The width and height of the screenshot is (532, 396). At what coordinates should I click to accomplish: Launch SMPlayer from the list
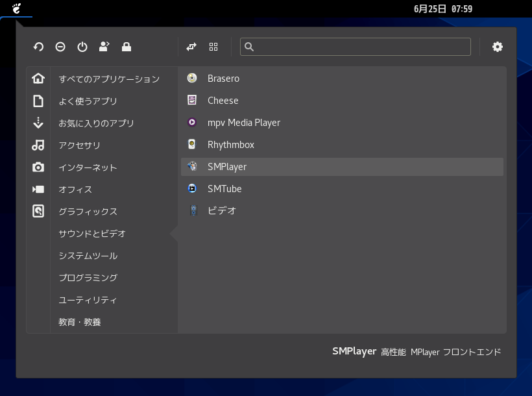(x=342, y=167)
